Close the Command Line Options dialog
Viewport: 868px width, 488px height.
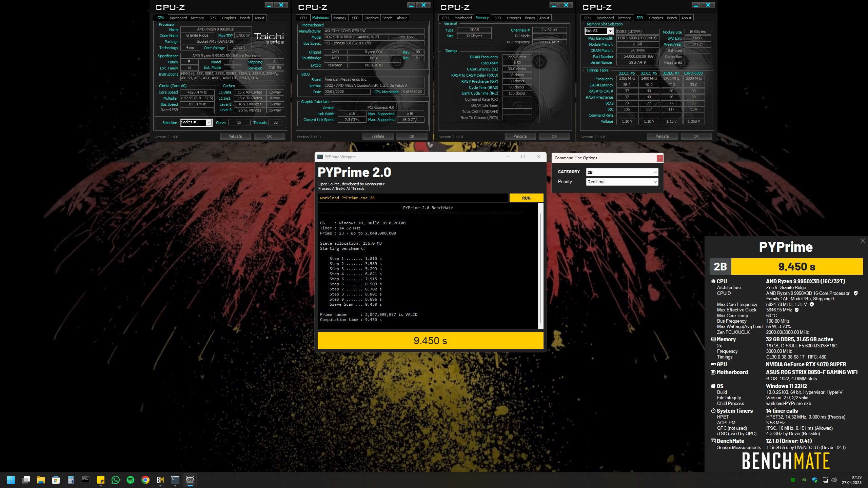[x=659, y=158]
